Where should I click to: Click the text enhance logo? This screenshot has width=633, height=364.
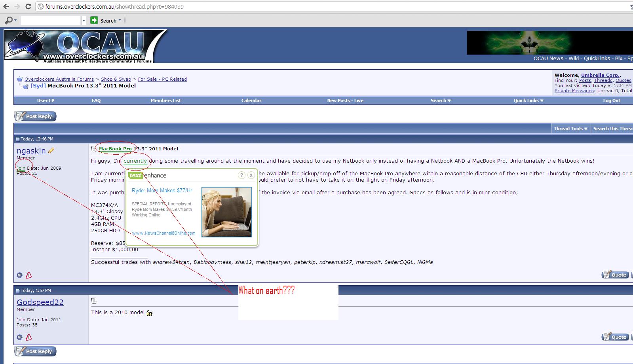[x=147, y=175]
